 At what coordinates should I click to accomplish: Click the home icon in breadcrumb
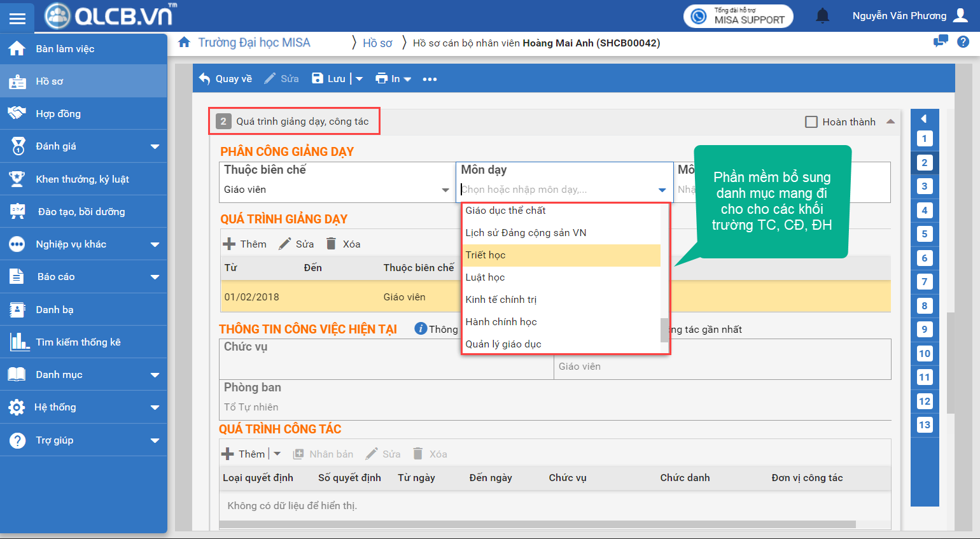pos(184,43)
